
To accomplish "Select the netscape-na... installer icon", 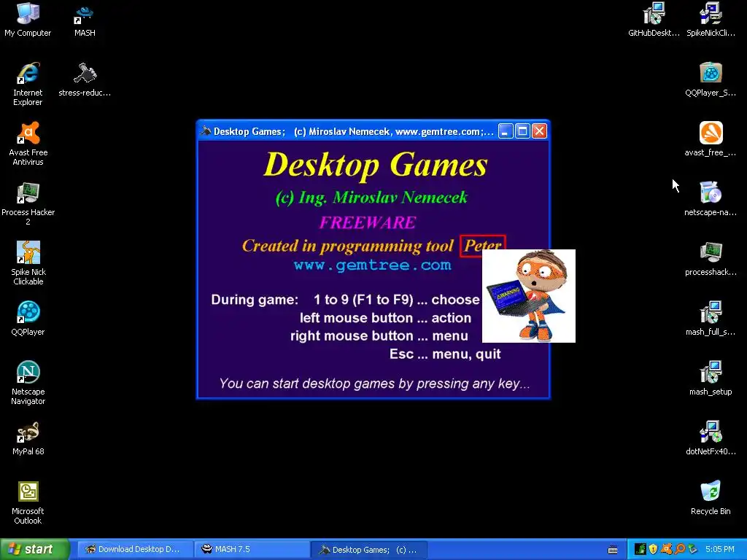I will click(x=711, y=198).
